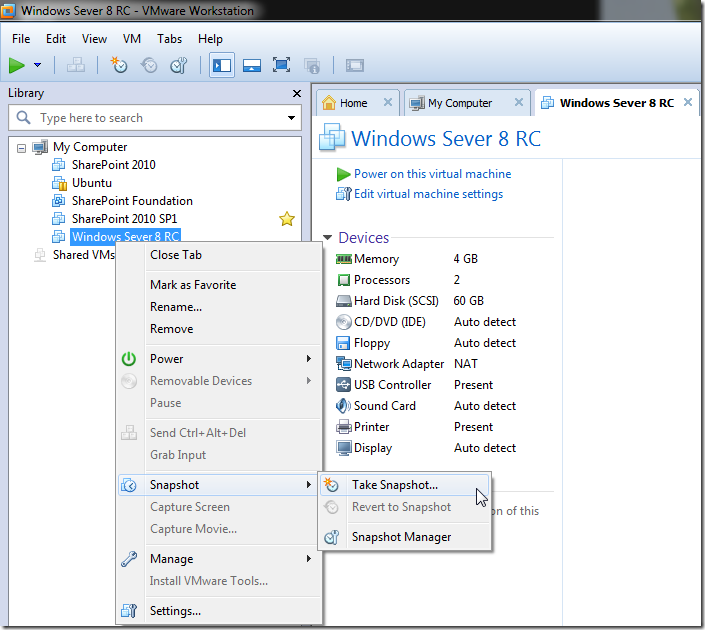Toggle favorite star for SharePoint 2010 SP1

point(287,219)
